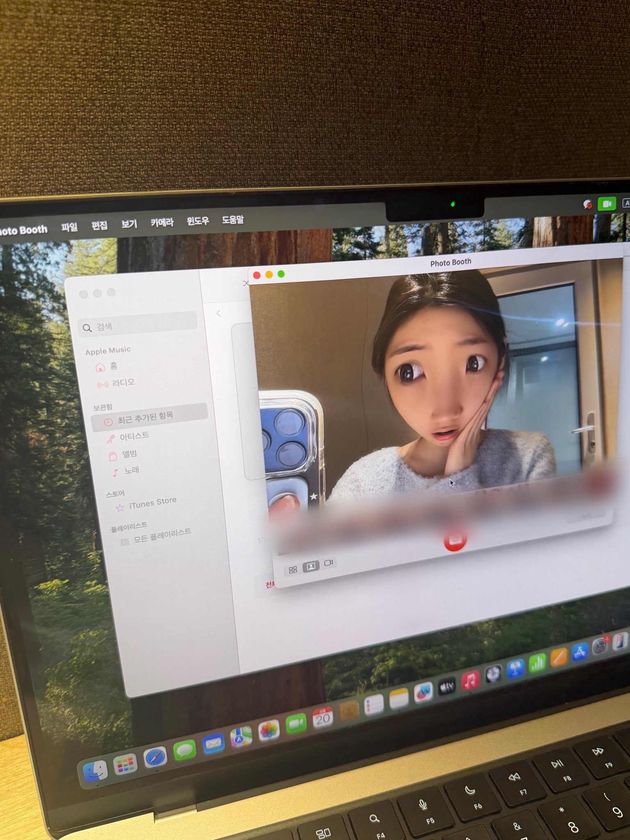Launch Apple TV from the Dock
Viewport: 630px width, 840px height.
pyautogui.click(x=447, y=687)
